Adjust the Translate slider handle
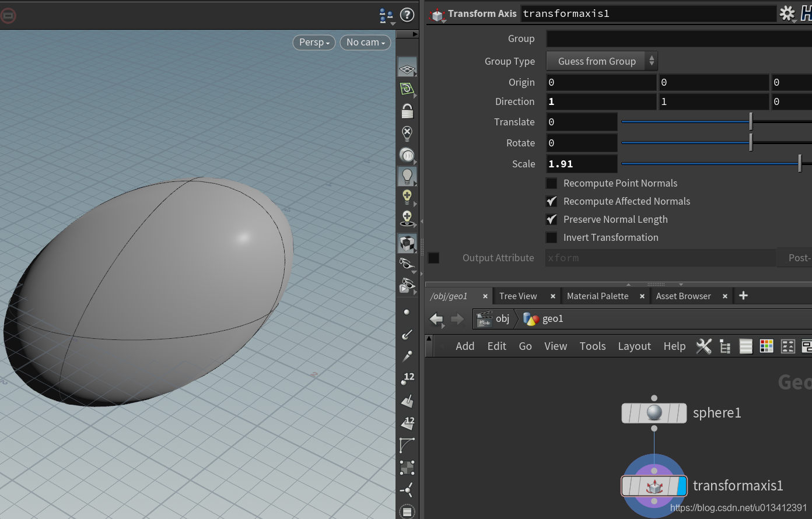Image resolution: width=812 pixels, height=519 pixels. (751, 121)
